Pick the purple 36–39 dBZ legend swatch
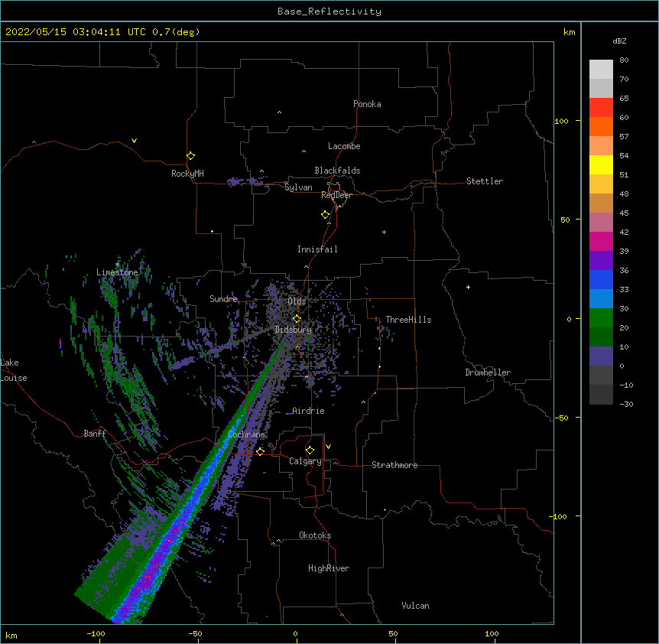This screenshot has width=659, height=644. coord(601,260)
